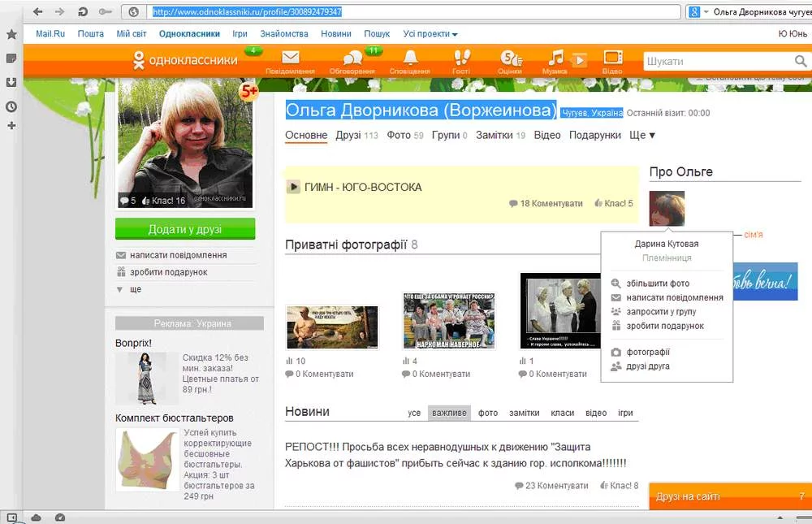This screenshot has width=812, height=524.
Task: Click the music player play button in header
Action: point(580,60)
